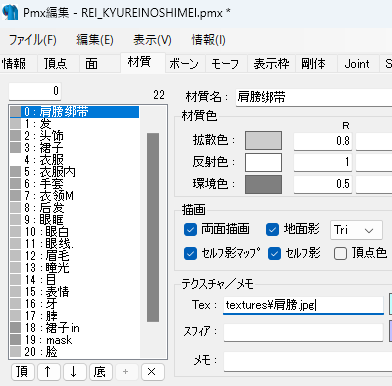Open the 反射色 color swatch

tap(263, 162)
